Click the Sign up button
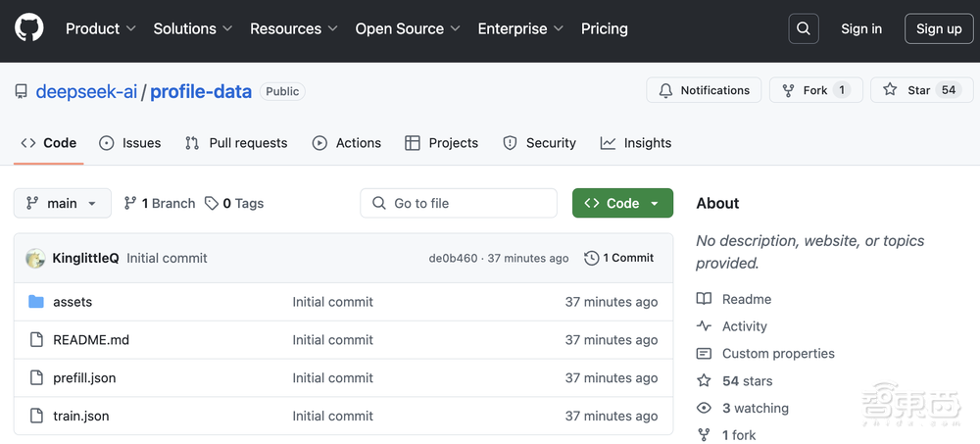The image size is (980, 444). click(x=938, y=28)
